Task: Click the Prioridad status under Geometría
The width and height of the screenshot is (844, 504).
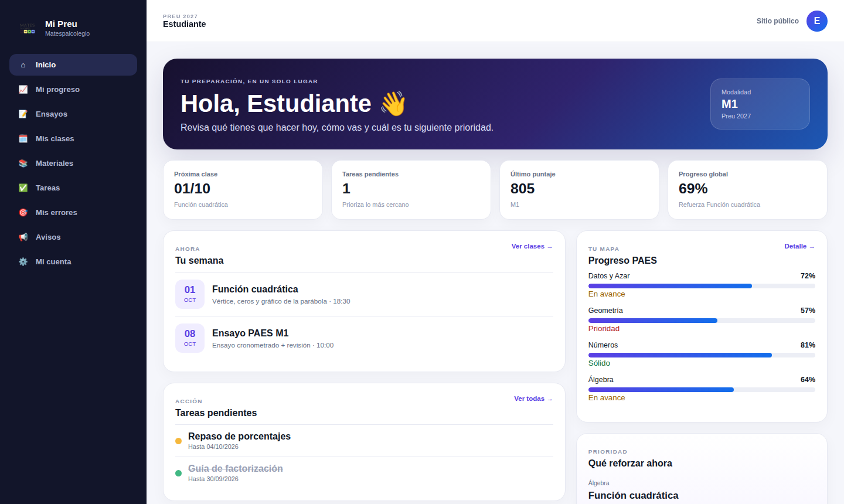Action: 604,329
